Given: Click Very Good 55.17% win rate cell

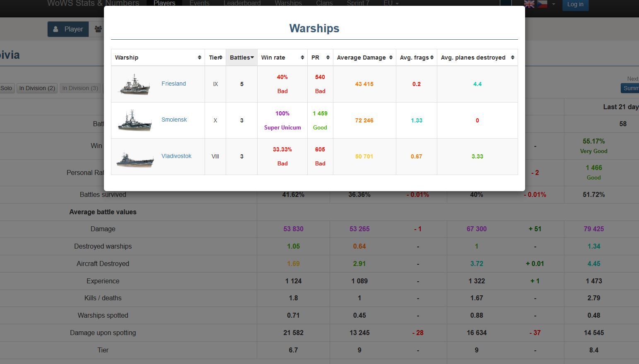Looking at the screenshot, I should [x=594, y=146].
